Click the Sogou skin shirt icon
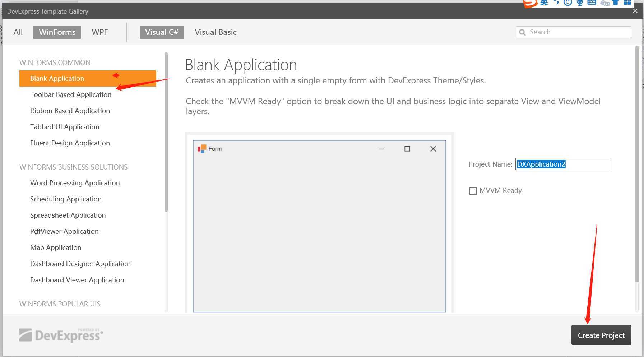Image resolution: width=644 pixels, height=357 pixels. [616, 3]
